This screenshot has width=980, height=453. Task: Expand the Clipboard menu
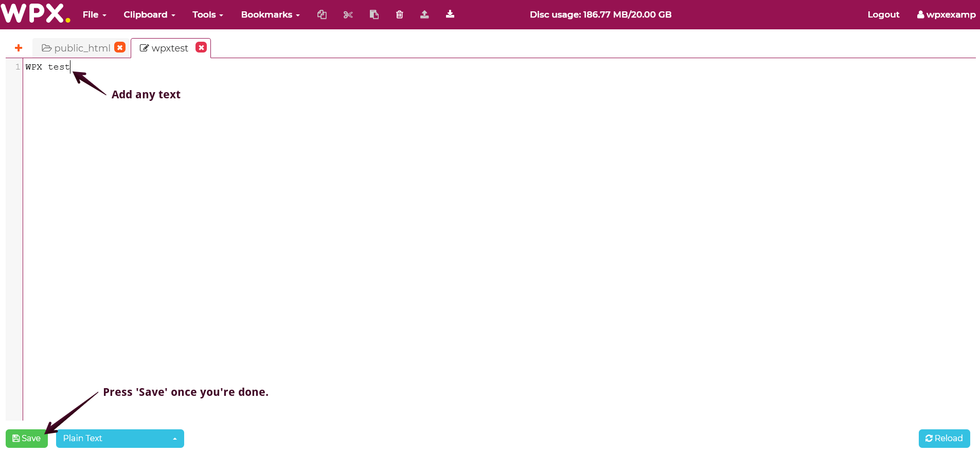[149, 14]
